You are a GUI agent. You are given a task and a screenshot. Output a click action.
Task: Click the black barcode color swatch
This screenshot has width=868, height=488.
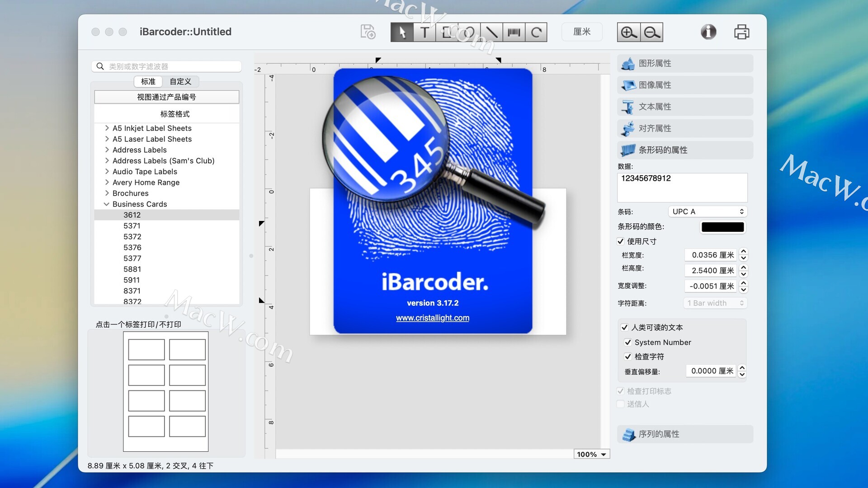tap(722, 227)
